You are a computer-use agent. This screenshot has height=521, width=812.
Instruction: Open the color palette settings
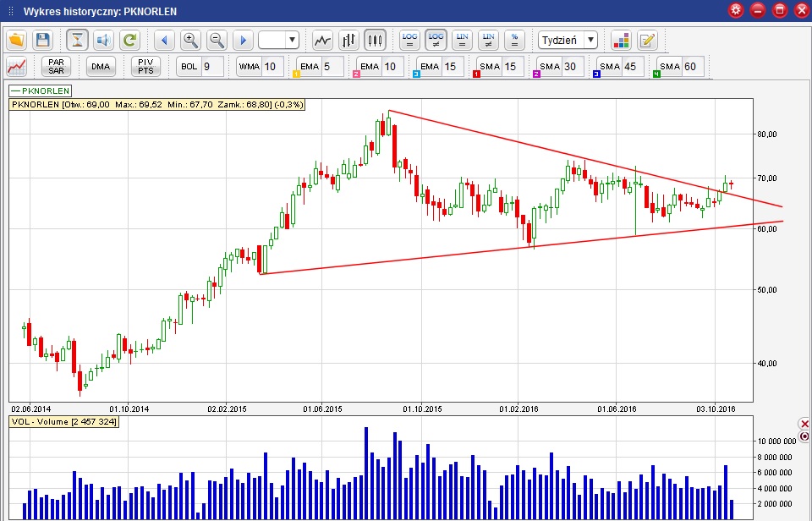(x=621, y=40)
